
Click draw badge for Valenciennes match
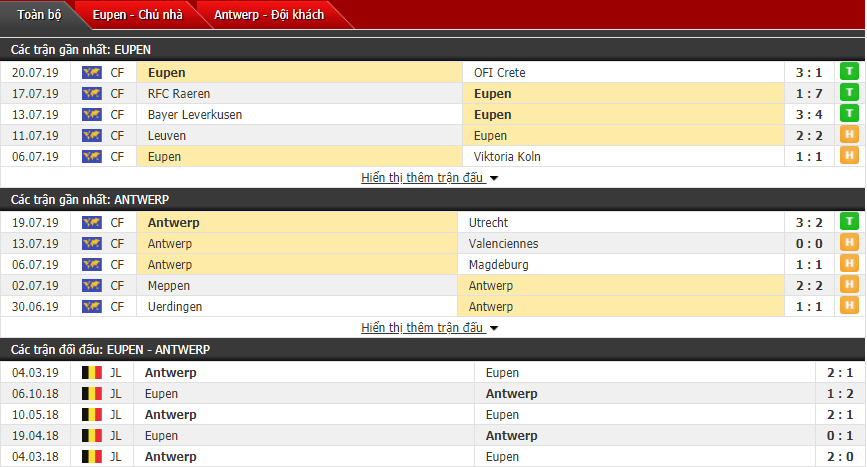pyautogui.click(x=849, y=243)
